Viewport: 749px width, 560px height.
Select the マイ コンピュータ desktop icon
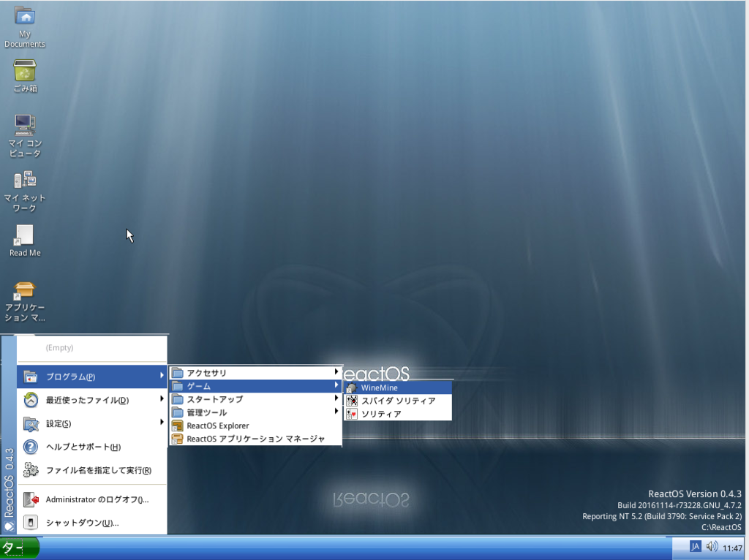[25, 135]
